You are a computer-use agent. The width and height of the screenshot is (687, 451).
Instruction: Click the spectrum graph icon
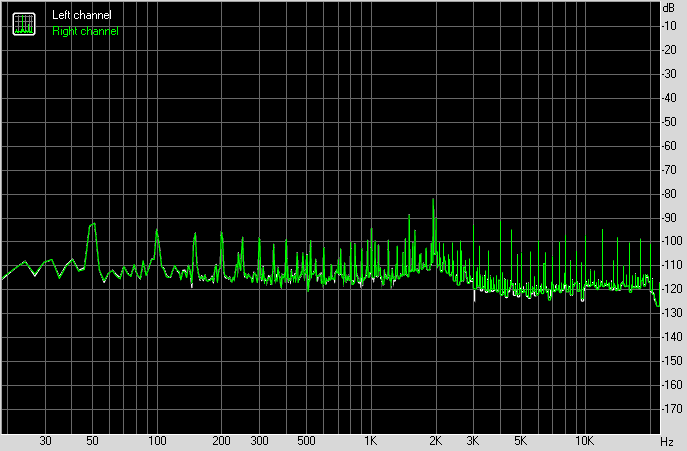coord(24,24)
